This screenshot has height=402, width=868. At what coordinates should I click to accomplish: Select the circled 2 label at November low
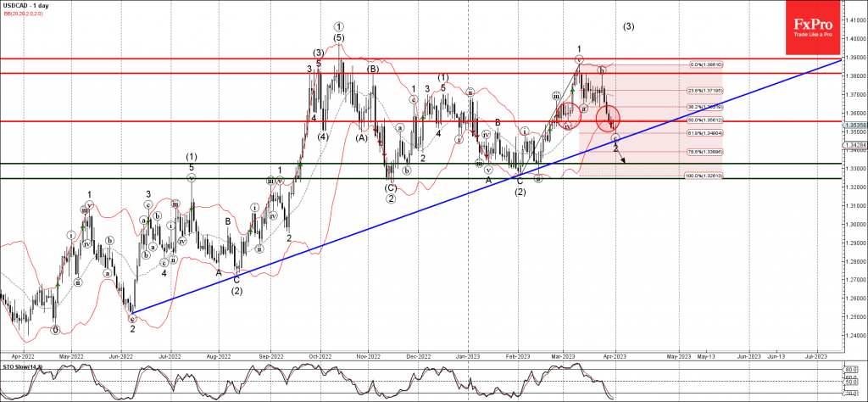(391, 198)
